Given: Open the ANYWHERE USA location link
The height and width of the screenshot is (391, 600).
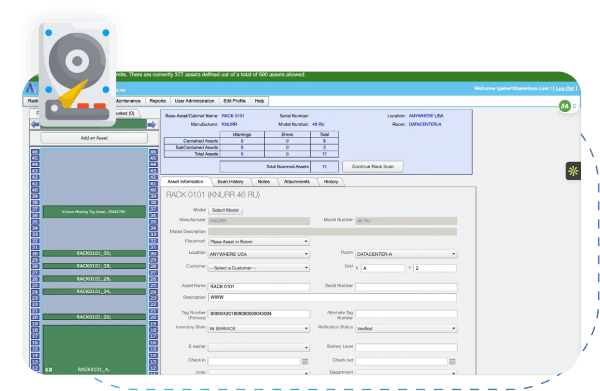Looking at the screenshot, I should point(426,116).
